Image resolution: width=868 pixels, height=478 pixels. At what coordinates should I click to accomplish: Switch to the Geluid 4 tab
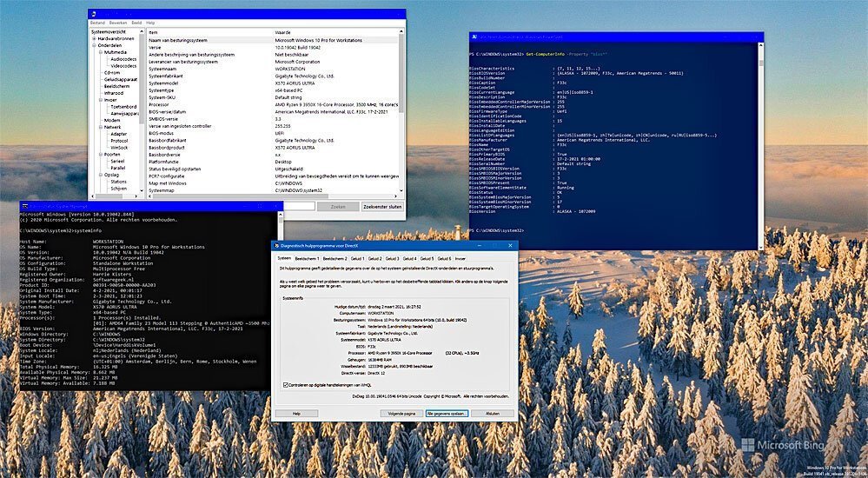[409, 258]
